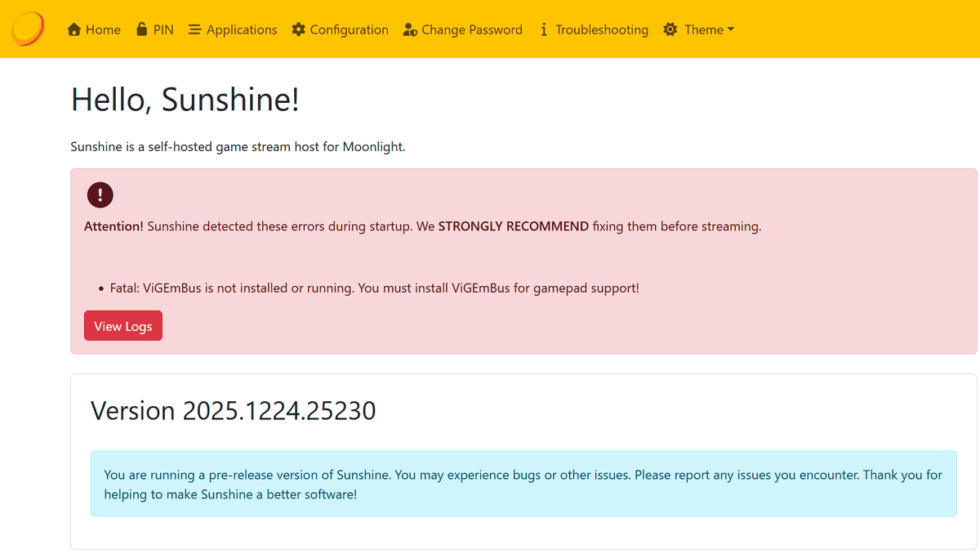Click the sun-gear icon beside Theme

point(670,30)
